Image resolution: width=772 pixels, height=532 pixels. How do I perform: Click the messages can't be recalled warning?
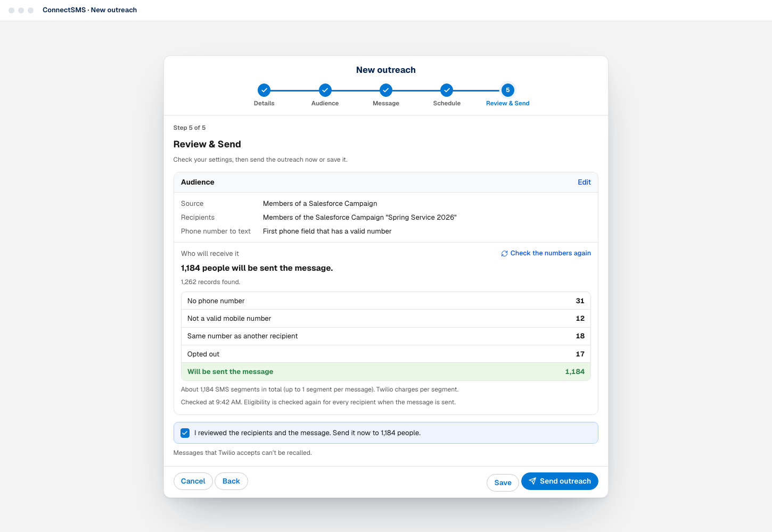click(x=243, y=453)
